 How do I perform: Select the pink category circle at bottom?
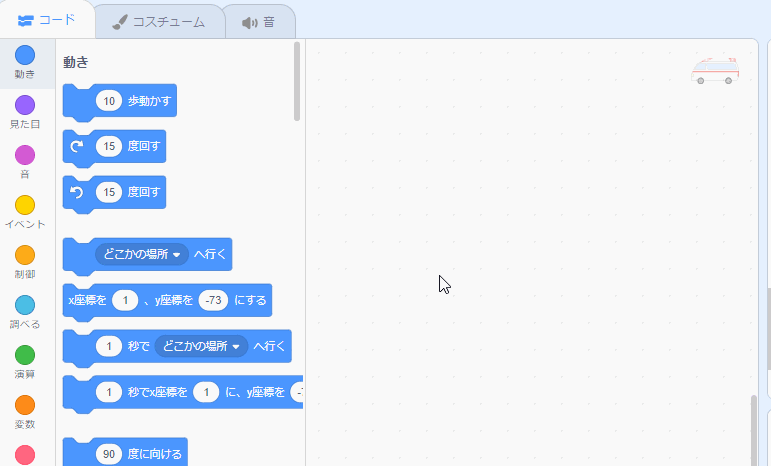click(x=25, y=455)
